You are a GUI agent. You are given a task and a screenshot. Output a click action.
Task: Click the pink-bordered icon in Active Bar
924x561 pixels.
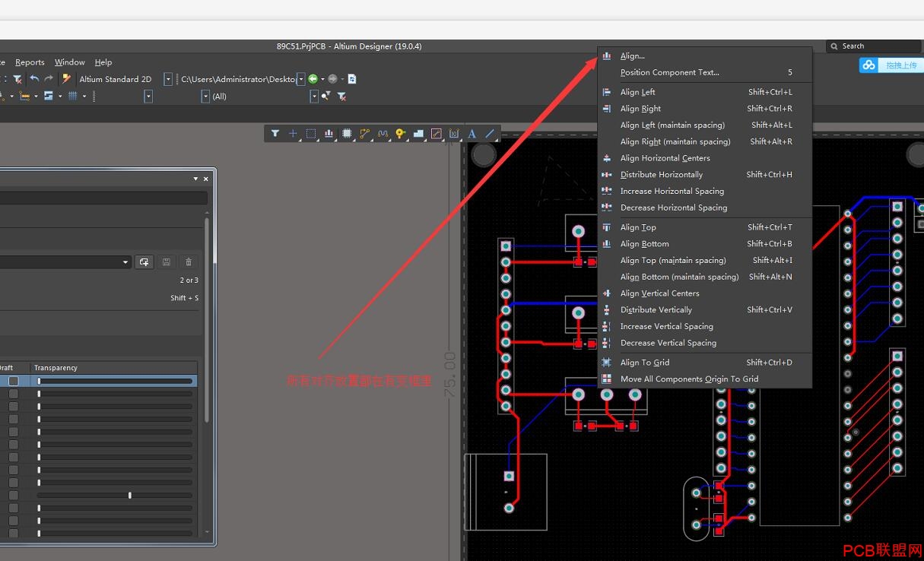(437, 134)
